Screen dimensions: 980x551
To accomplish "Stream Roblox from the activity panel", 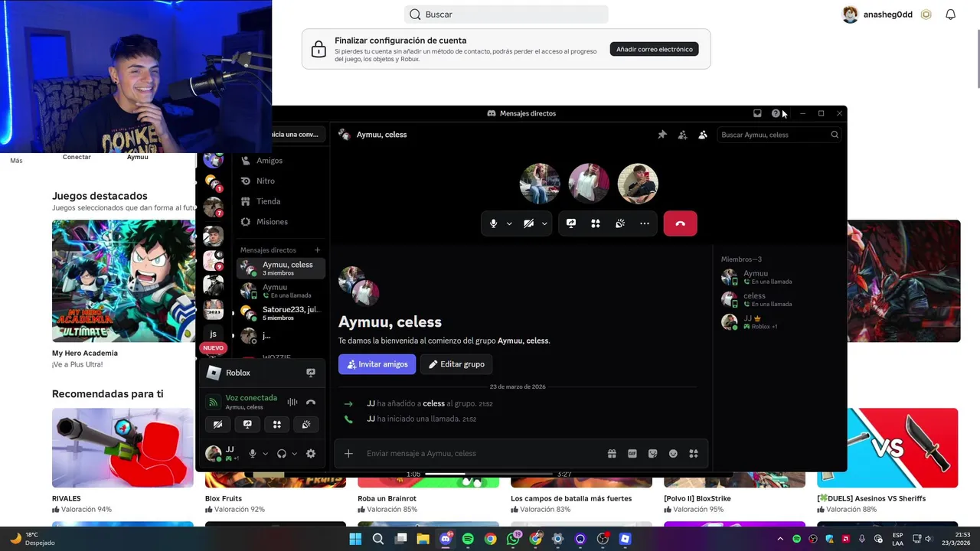I will tap(310, 373).
